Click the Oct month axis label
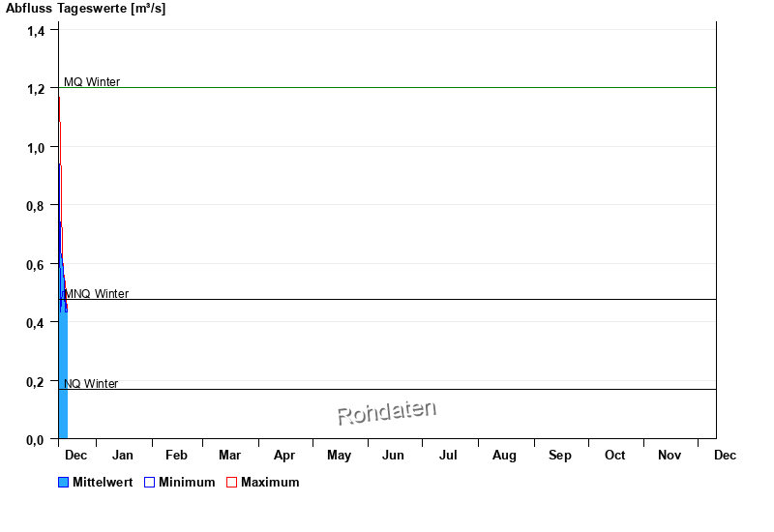 click(x=615, y=456)
